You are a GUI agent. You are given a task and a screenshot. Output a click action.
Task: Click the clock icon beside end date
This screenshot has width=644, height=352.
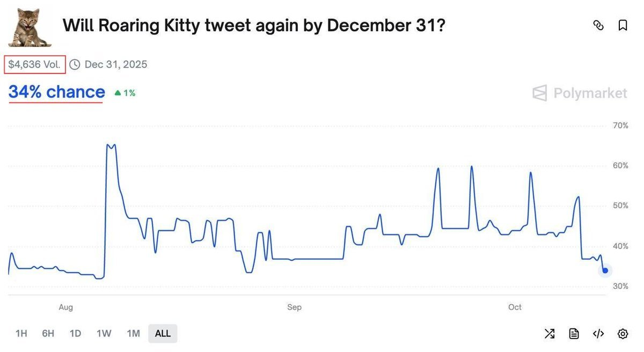(75, 65)
